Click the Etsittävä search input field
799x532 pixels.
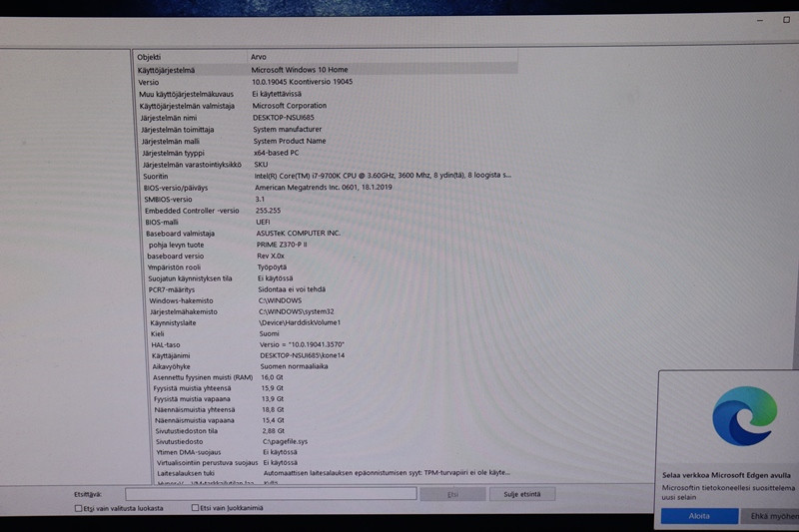(x=271, y=493)
